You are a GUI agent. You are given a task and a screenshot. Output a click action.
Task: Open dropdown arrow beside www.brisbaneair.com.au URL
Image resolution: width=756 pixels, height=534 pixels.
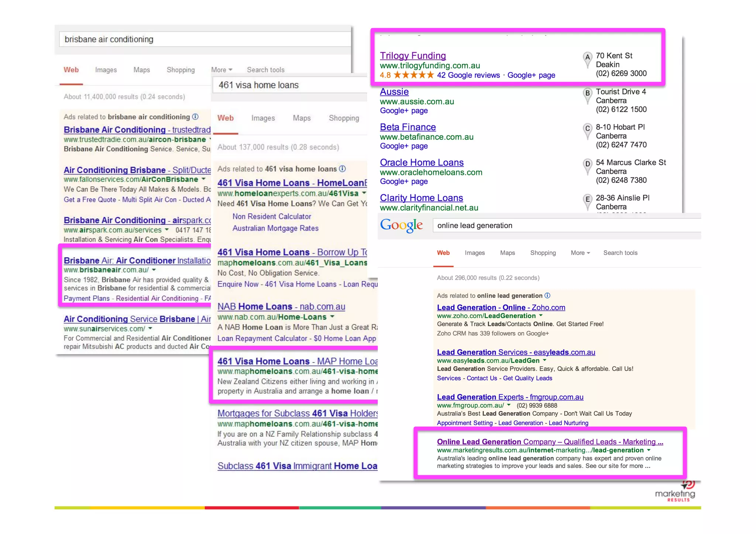pos(154,270)
